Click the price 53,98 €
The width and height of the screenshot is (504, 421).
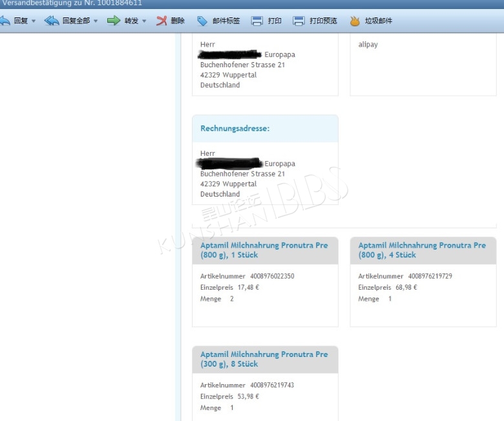(x=249, y=396)
